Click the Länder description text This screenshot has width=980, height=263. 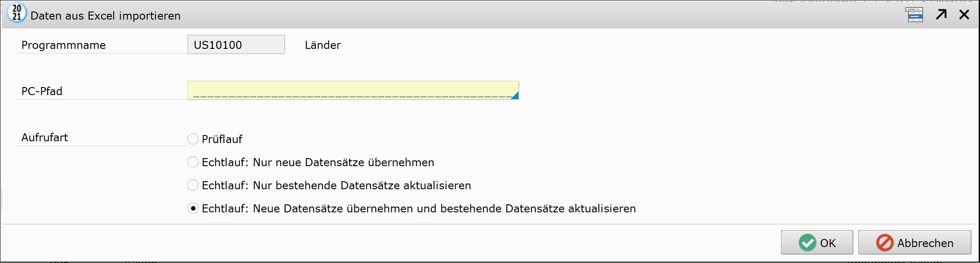click(x=323, y=45)
